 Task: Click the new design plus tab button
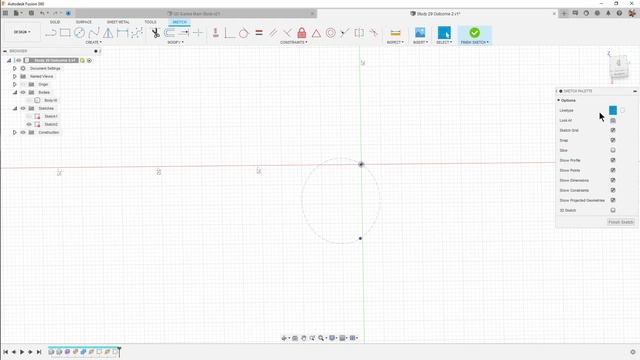point(564,13)
